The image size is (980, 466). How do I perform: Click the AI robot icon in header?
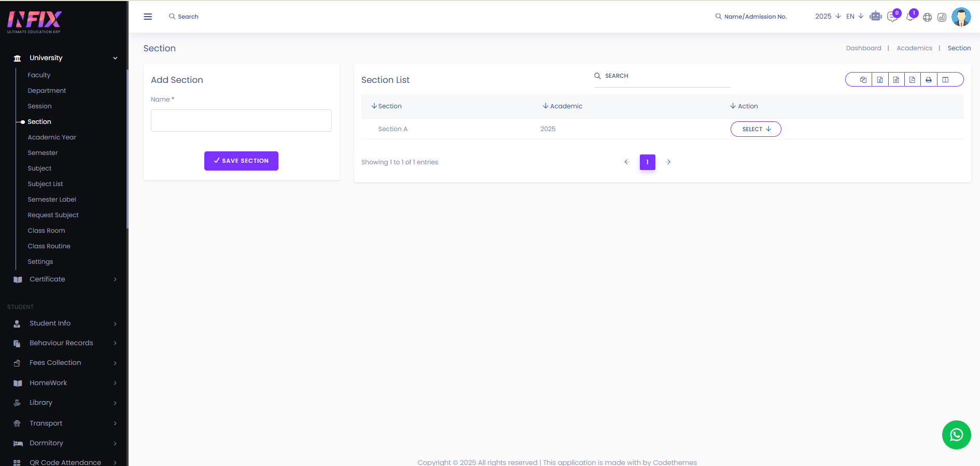[876, 16]
